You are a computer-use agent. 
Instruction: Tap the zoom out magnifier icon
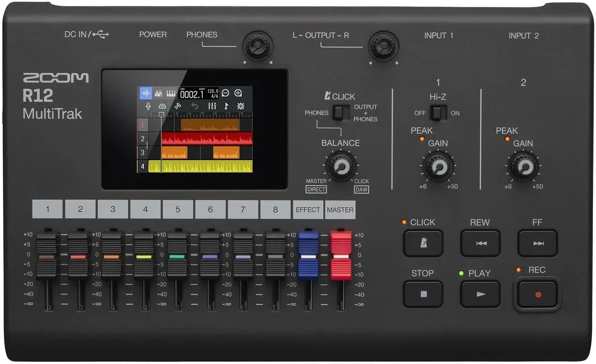(225, 93)
